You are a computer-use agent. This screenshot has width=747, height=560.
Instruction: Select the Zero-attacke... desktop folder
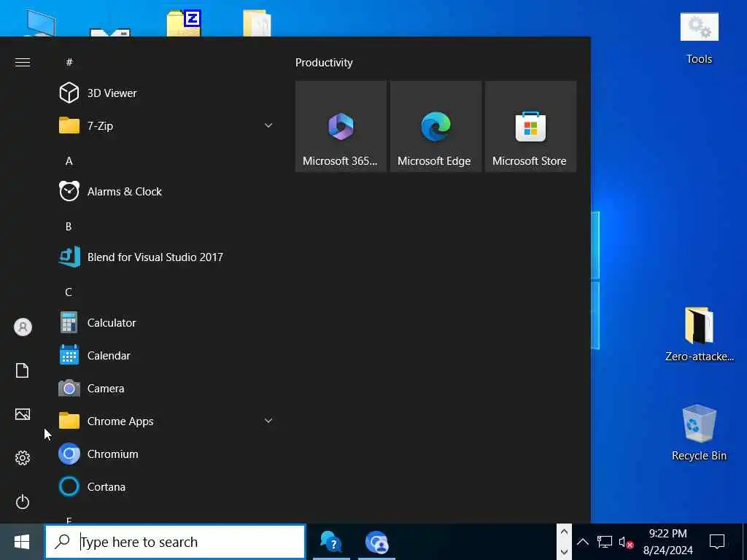[699, 335]
